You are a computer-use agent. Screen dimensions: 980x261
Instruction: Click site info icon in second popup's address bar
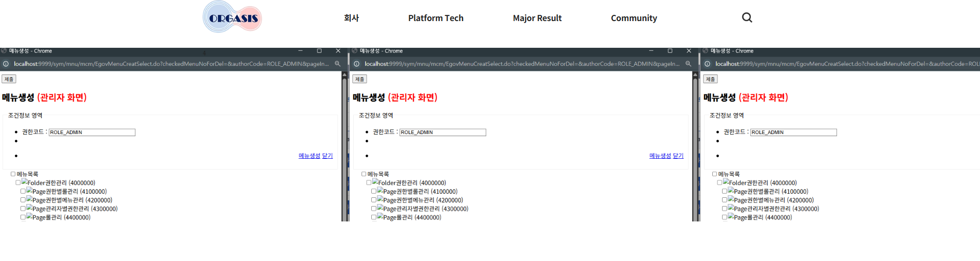356,64
